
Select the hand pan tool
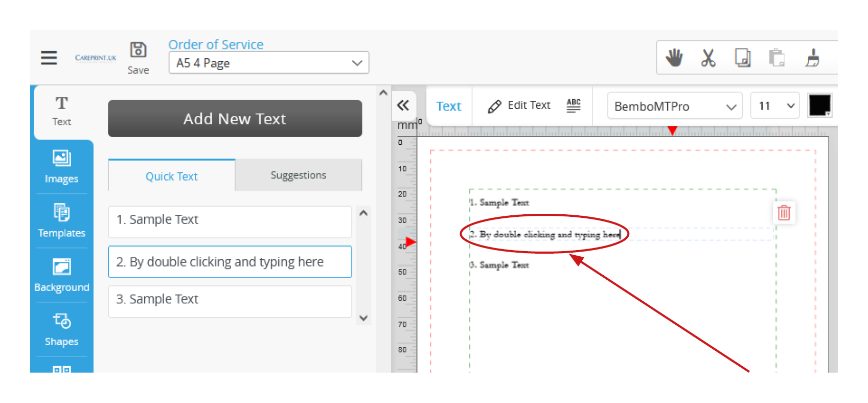tap(674, 58)
